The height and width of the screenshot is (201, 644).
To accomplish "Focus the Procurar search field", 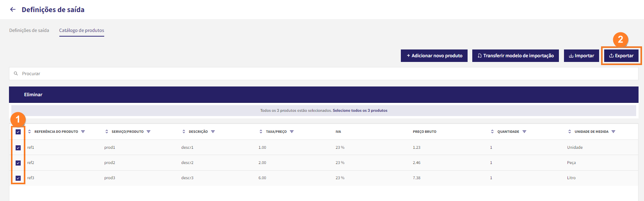I will tap(324, 74).
